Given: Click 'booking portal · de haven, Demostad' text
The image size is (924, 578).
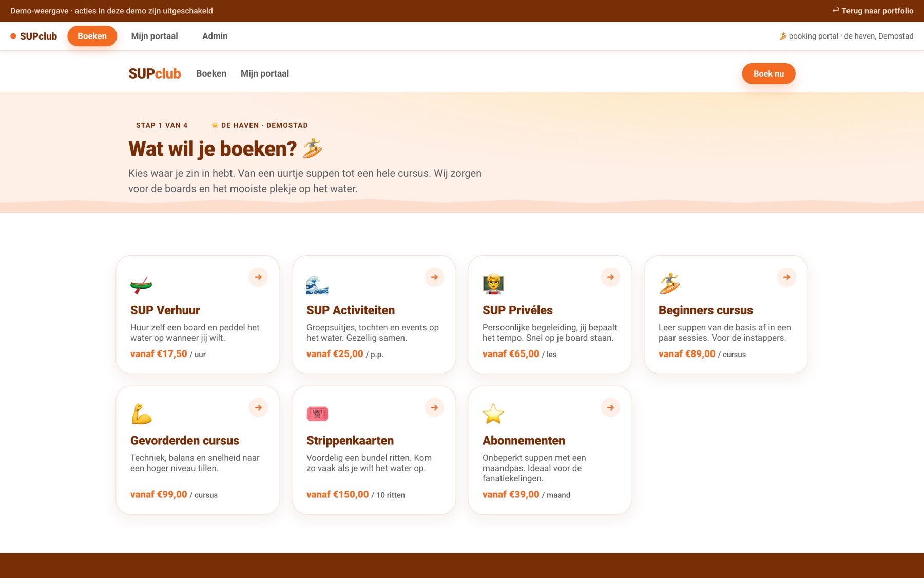Looking at the screenshot, I should tap(851, 36).
